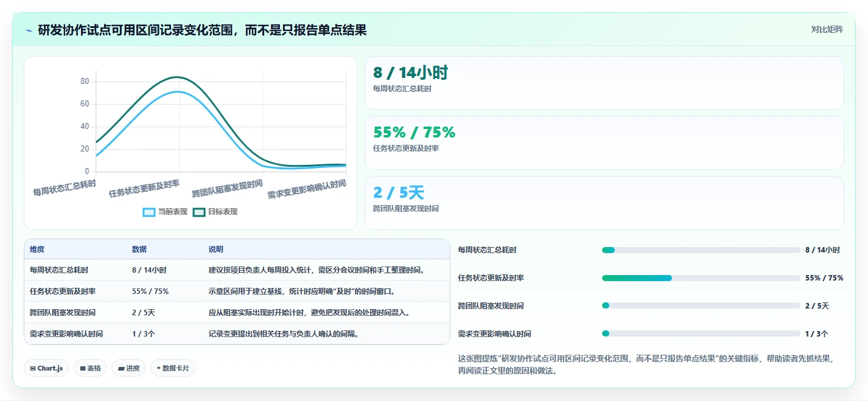Click the 说明 column header

pyautogui.click(x=216, y=249)
